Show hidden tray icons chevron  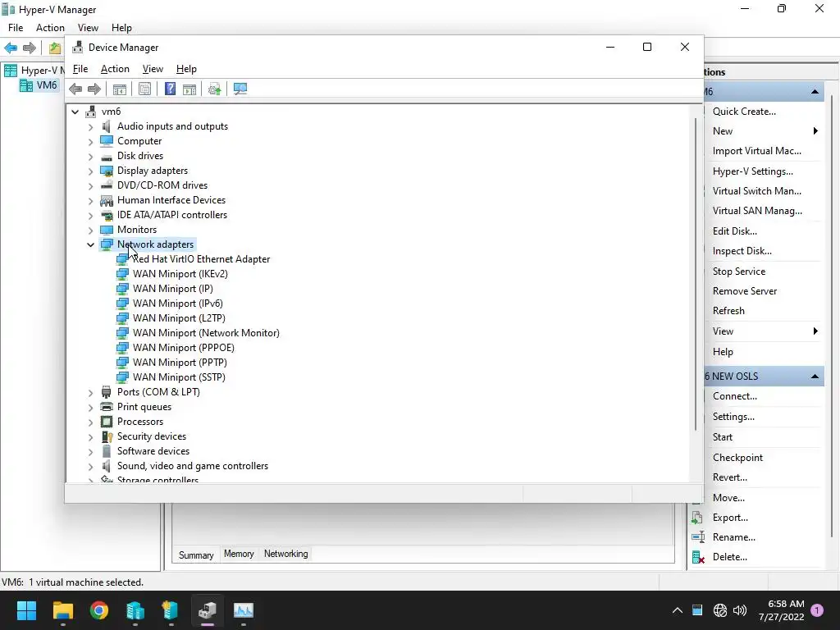coord(677,610)
